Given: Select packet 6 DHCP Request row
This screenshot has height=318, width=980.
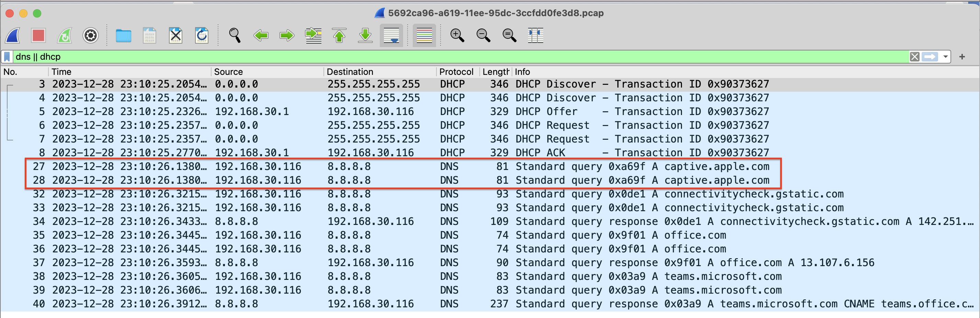Looking at the screenshot, I should pos(490,125).
